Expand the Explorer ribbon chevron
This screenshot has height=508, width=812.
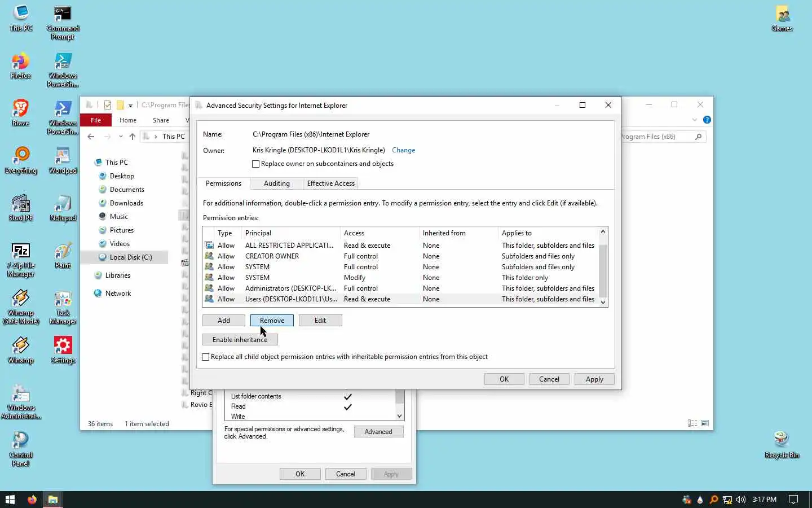click(x=695, y=120)
